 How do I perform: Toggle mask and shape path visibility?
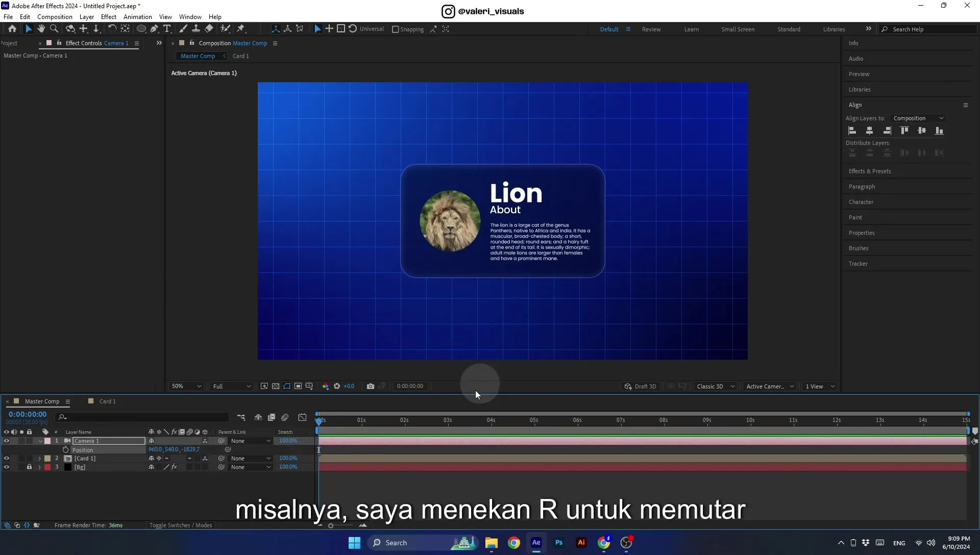pyautogui.click(x=287, y=386)
